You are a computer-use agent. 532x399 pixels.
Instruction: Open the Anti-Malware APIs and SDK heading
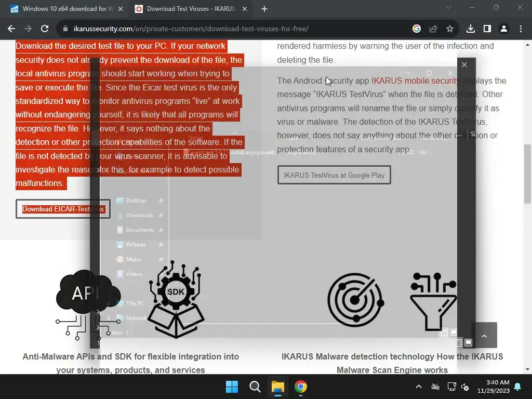point(130,363)
